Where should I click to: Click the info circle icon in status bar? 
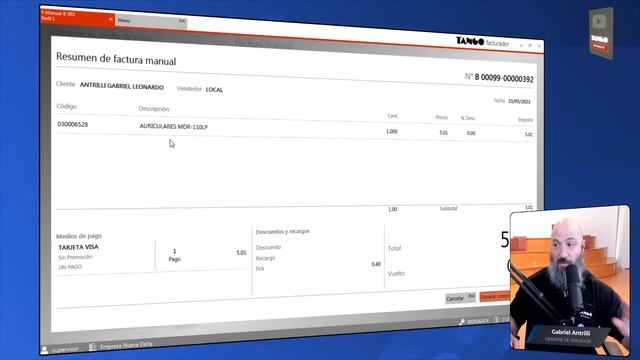point(496,320)
